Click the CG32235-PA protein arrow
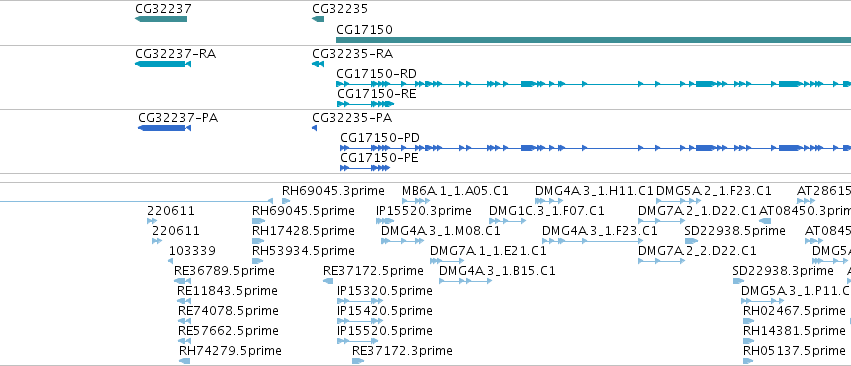Image resolution: width=851 pixels, height=366 pixels. click(315, 128)
